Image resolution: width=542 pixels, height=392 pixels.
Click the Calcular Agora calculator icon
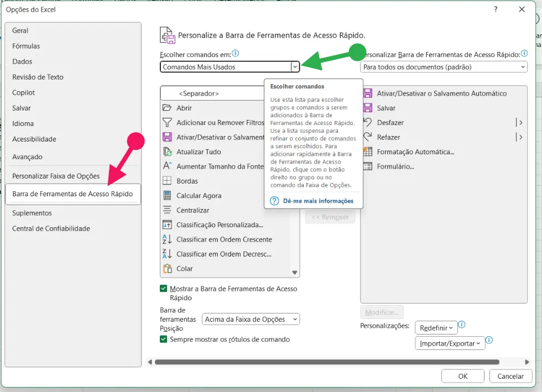167,195
